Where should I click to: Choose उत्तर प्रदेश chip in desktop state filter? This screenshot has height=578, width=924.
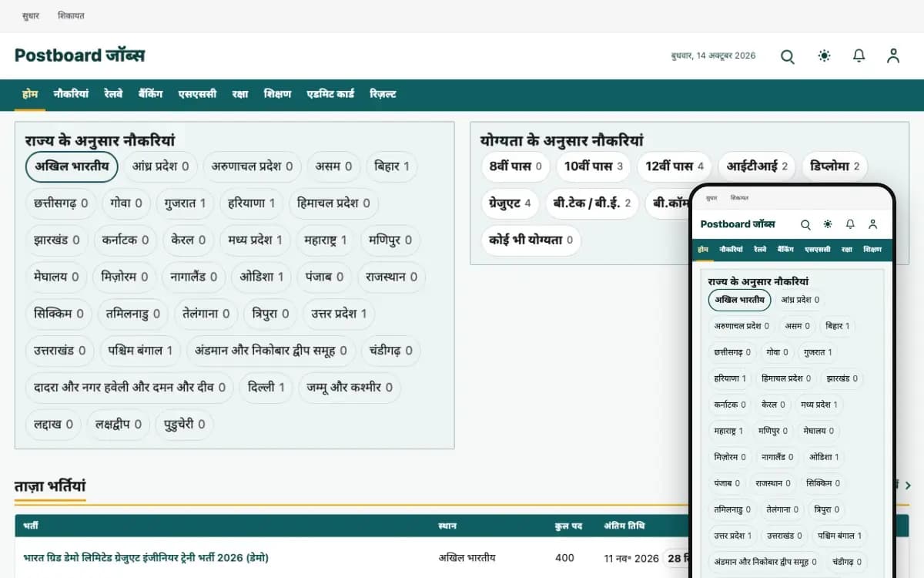tap(339, 314)
